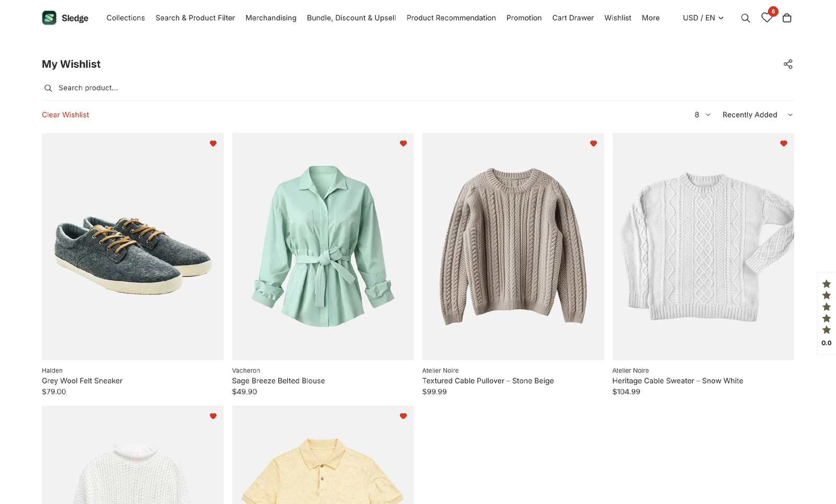
Task: Toggle heart on Textured Cable Pullover
Action: coord(594,144)
